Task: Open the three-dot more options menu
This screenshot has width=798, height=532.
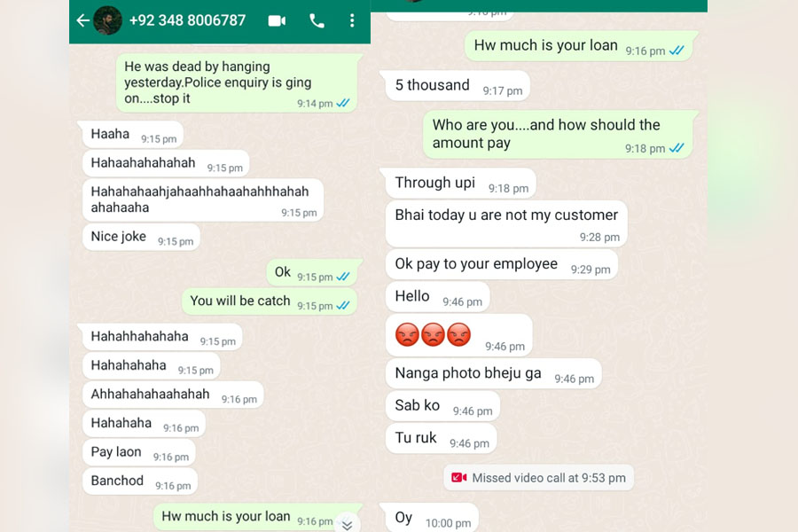Action: pos(352,21)
